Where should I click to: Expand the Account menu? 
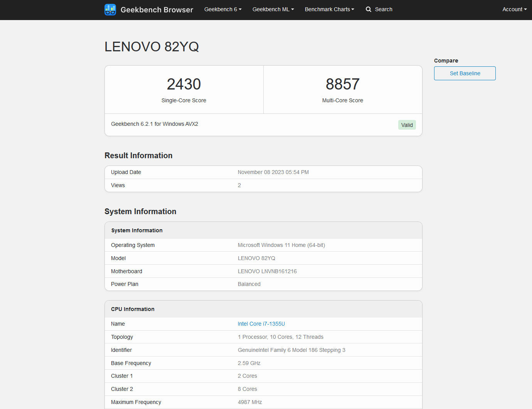point(514,9)
